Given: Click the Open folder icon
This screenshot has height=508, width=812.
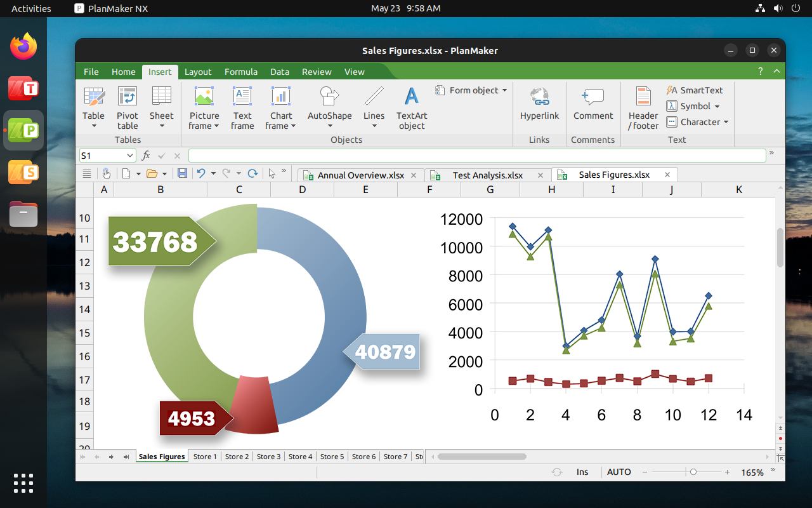Looking at the screenshot, I should 152,173.
